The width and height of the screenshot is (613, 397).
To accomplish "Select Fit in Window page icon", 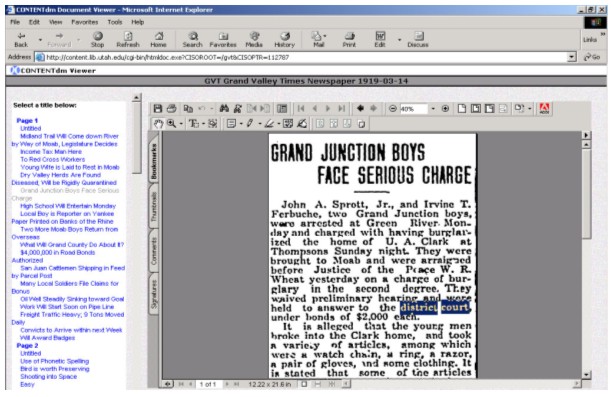I will coord(475,108).
